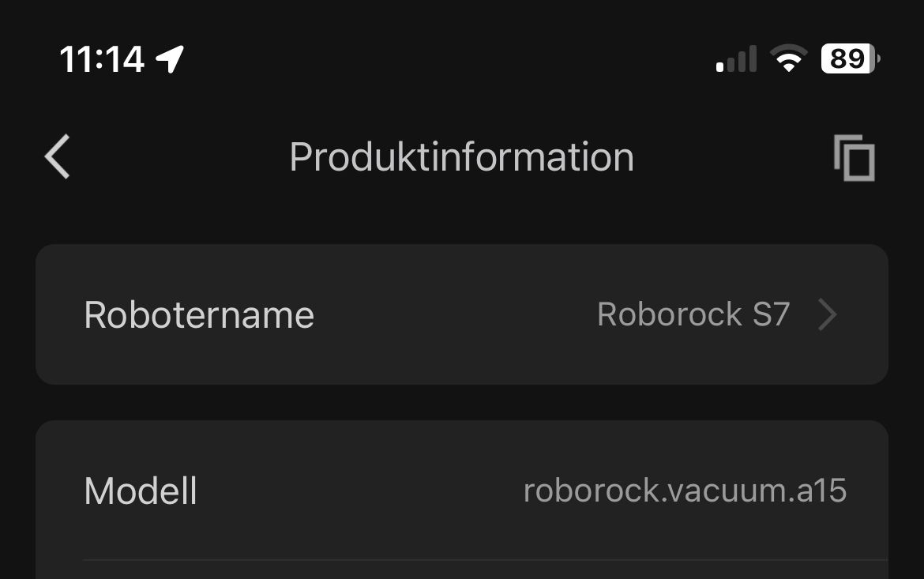924x579 pixels.
Task: Open rename via chevron beside Roborock S7
Action: (x=828, y=314)
